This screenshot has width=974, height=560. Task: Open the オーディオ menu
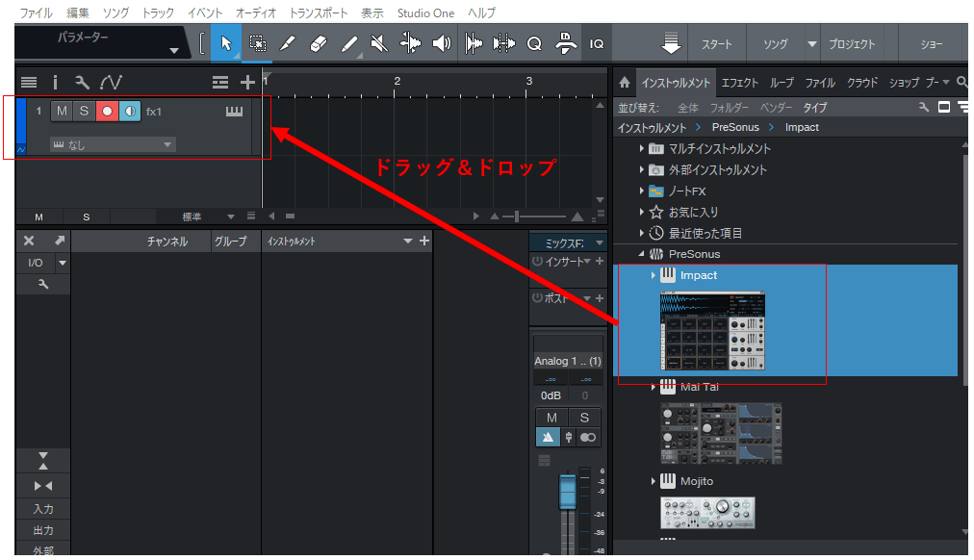[255, 13]
